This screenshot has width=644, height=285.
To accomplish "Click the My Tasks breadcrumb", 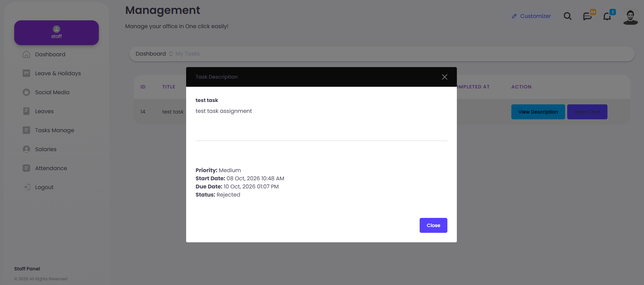I will pyautogui.click(x=187, y=54).
